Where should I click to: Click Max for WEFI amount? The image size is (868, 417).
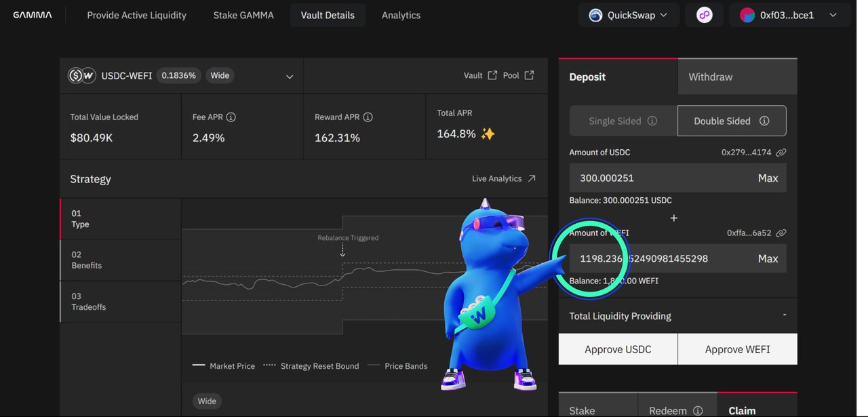click(768, 258)
